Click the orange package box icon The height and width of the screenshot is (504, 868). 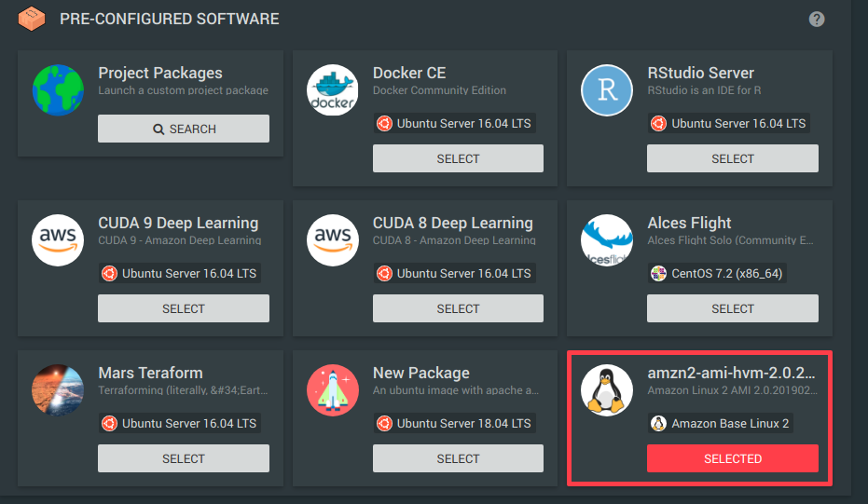(32, 19)
